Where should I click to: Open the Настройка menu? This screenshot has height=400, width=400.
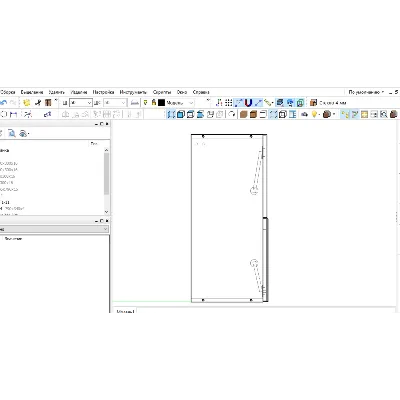(x=103, y=92)
